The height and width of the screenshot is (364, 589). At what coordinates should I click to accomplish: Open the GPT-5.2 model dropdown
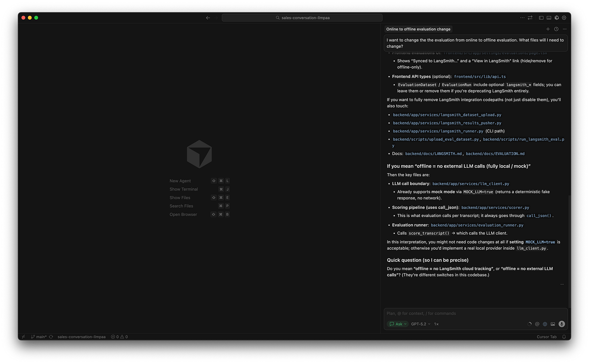pyautogui.click(x=420, y=324)
